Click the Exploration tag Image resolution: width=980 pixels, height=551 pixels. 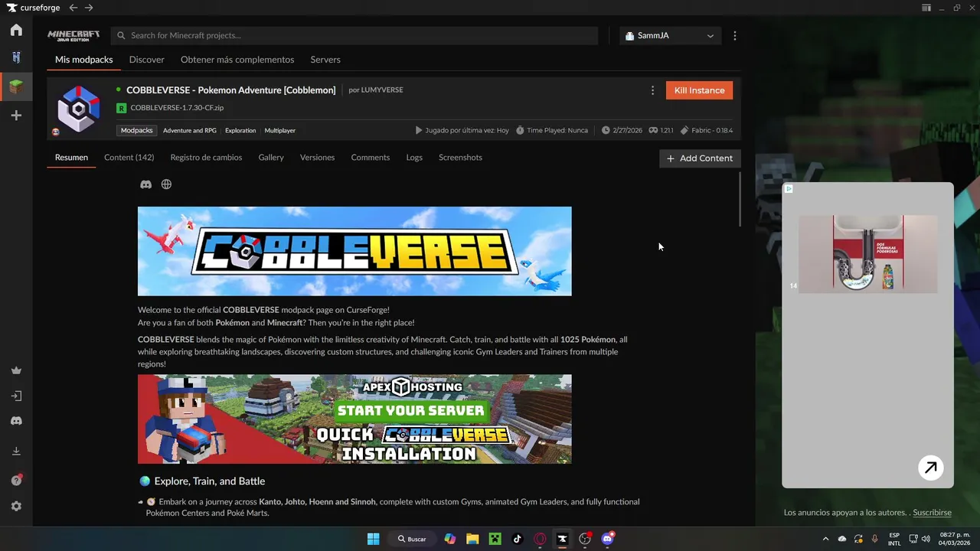pos(240,130)
